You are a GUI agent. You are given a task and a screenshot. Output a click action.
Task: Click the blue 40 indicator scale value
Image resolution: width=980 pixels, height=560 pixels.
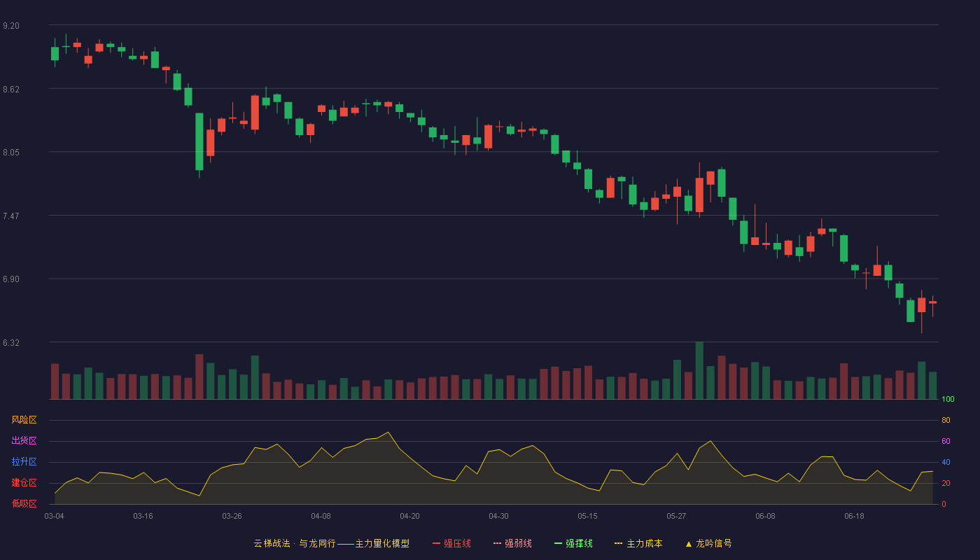point(946,462)
